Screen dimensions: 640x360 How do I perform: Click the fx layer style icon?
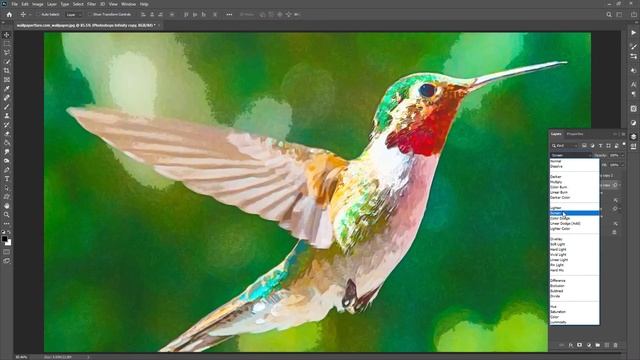tap(571, 345)
